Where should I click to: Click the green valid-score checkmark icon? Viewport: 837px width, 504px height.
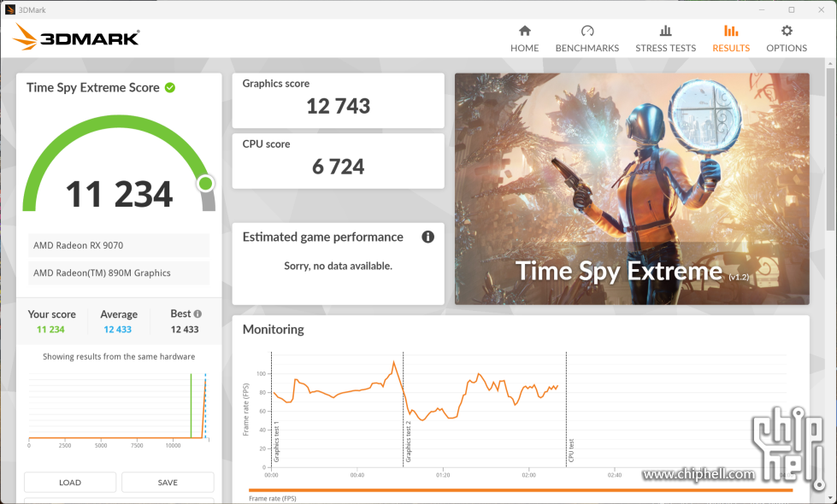point(170,87)
